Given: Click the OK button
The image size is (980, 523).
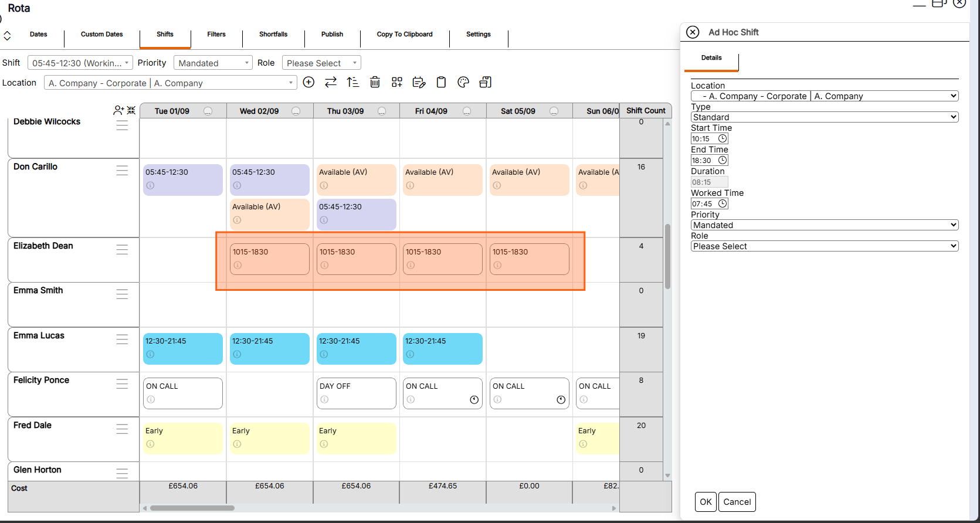Looking at the screenshot, I should point(706,502).
